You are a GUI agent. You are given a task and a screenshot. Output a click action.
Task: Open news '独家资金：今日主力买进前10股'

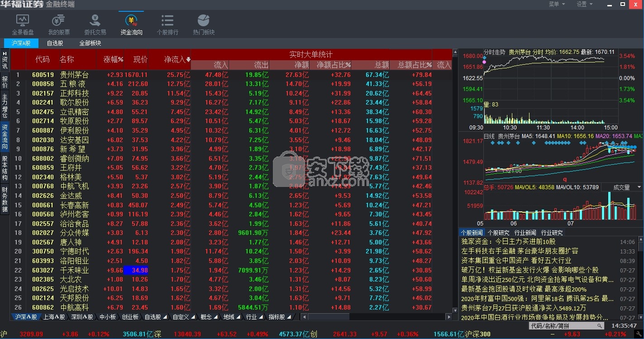coord(508,242)
